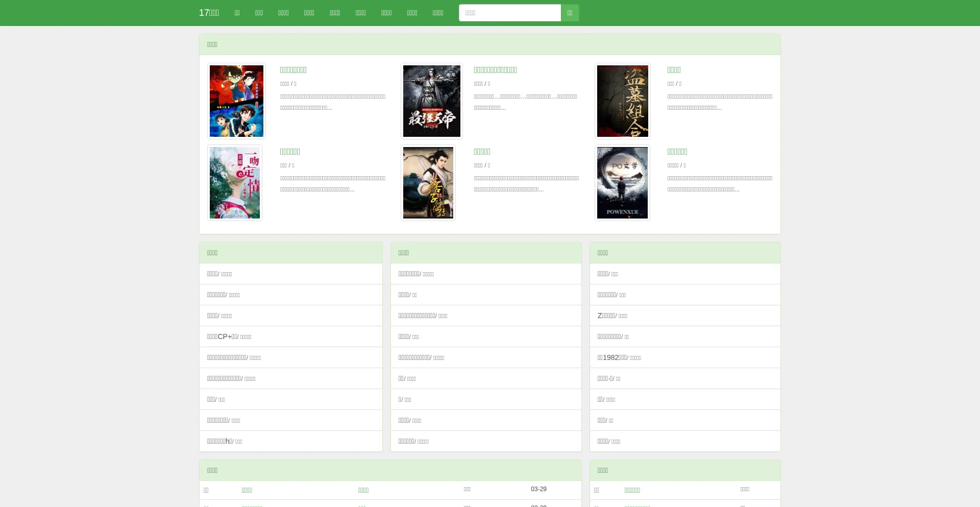Screen dimensions: 980x507
Task: Open the list entry containing 1982
Action: coord(612,357)
